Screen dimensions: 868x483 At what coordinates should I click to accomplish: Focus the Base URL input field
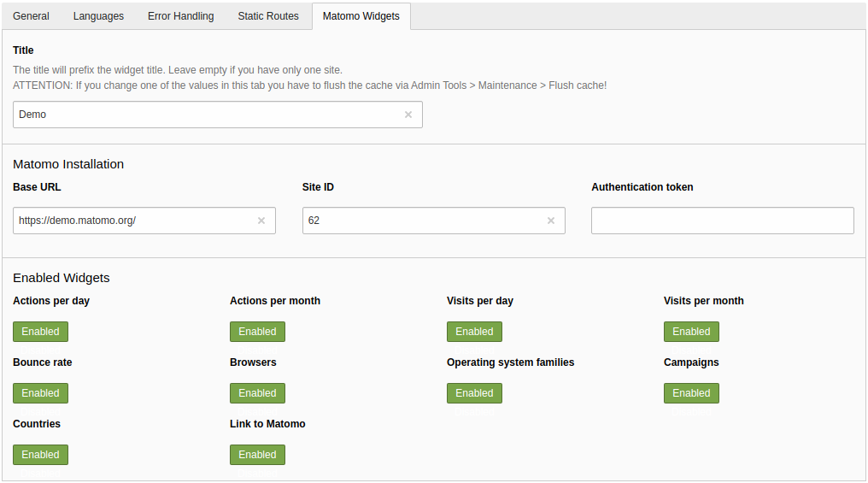tap(144, 221)
